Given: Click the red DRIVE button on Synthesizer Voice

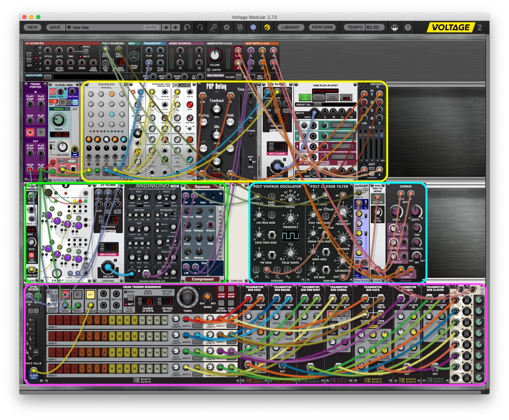Looking at the screenshot, I should tap(190, 105).
